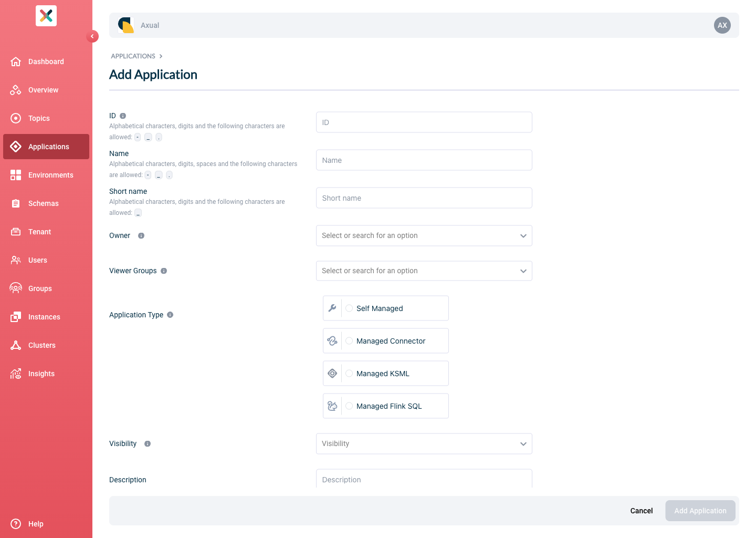Open the AX user avatar menu
The image size is (756, 538).
pos(722,25)
